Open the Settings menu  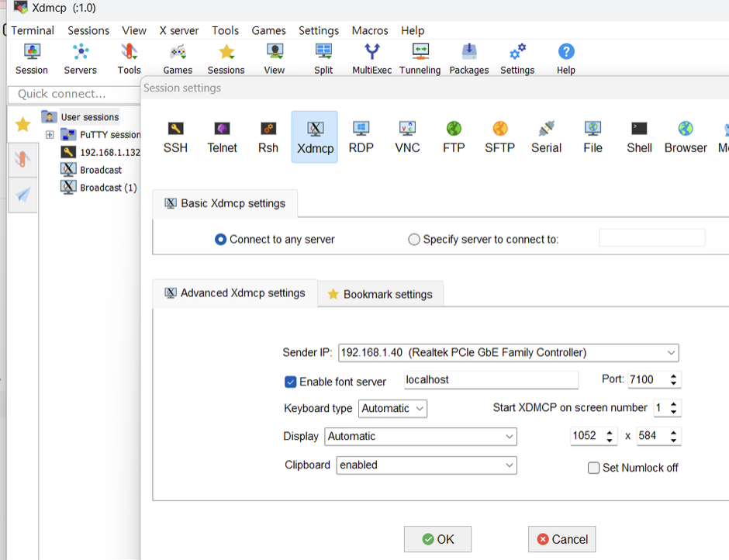pyautogui.click(x=319, y=31)
